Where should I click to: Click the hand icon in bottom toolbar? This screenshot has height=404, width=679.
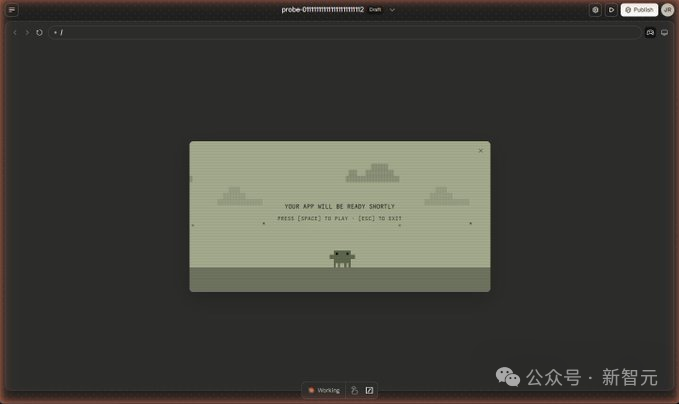point(354,390)
